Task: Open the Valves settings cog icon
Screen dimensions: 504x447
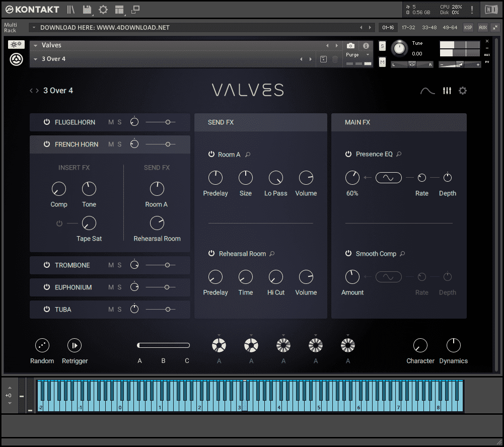Action: coord(463,91)
